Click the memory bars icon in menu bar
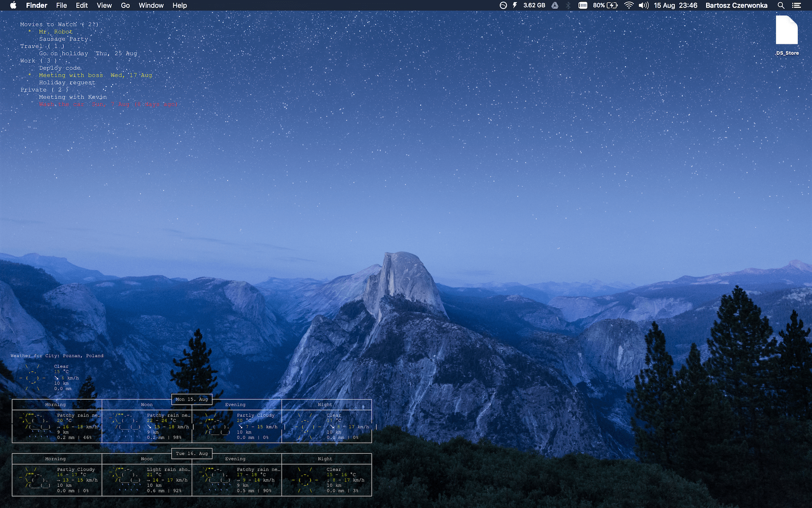 (583, 6)
